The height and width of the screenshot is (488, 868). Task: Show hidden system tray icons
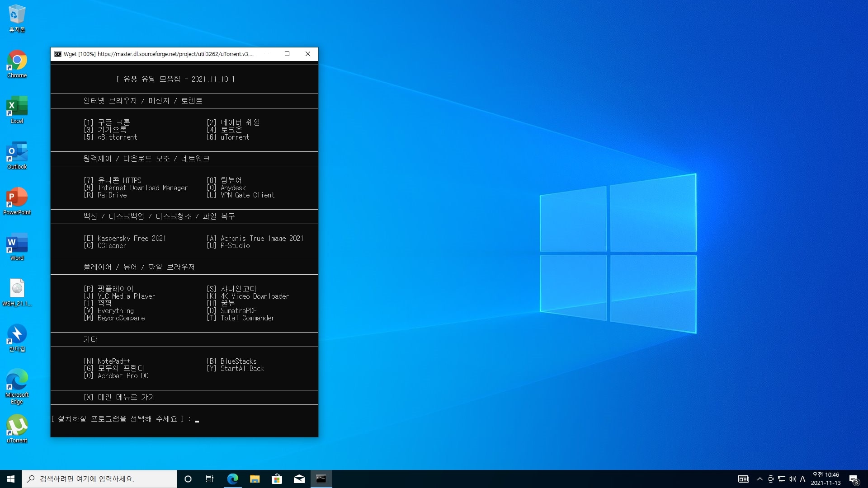click(x=760, y=479)
